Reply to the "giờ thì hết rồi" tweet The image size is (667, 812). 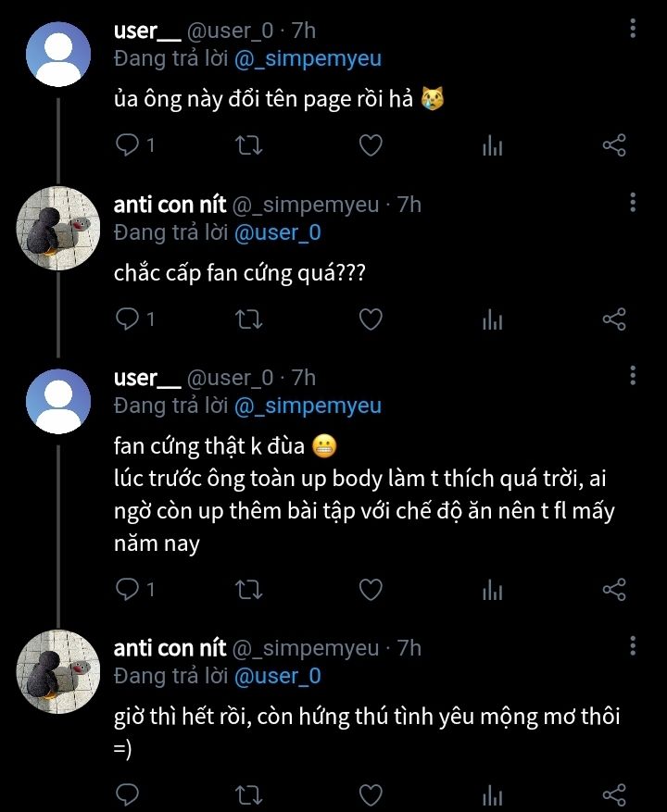click(x=128, y=794)
